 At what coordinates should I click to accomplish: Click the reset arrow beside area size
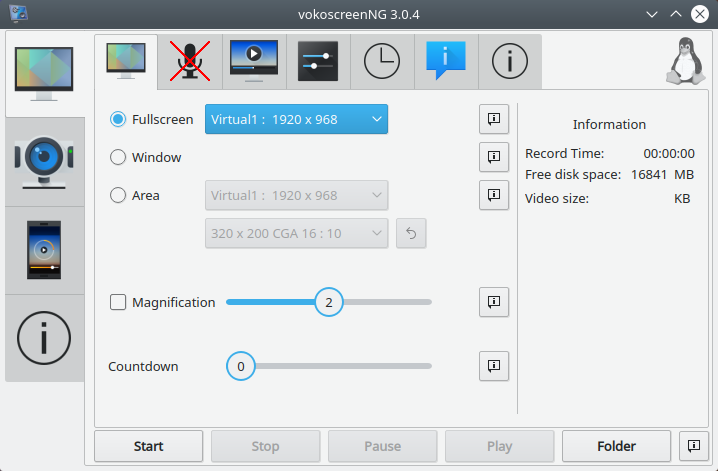click(x=411, y=233)
